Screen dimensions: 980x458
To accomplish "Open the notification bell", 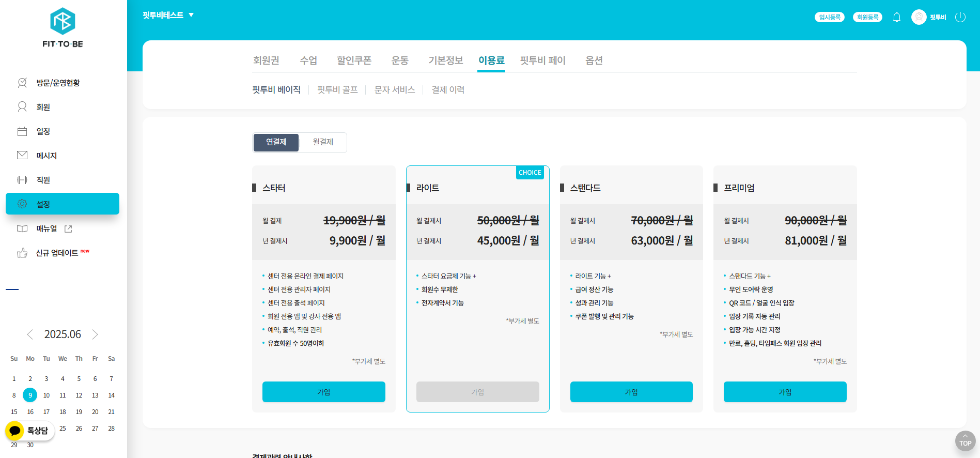I will [897, 17].
